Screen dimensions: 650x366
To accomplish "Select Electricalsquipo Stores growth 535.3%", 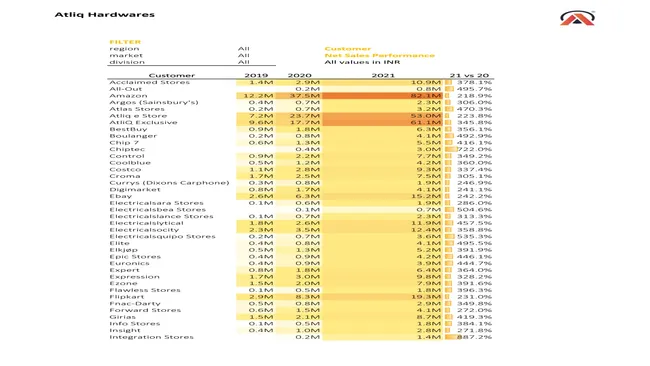I will (x=474, y=237).
